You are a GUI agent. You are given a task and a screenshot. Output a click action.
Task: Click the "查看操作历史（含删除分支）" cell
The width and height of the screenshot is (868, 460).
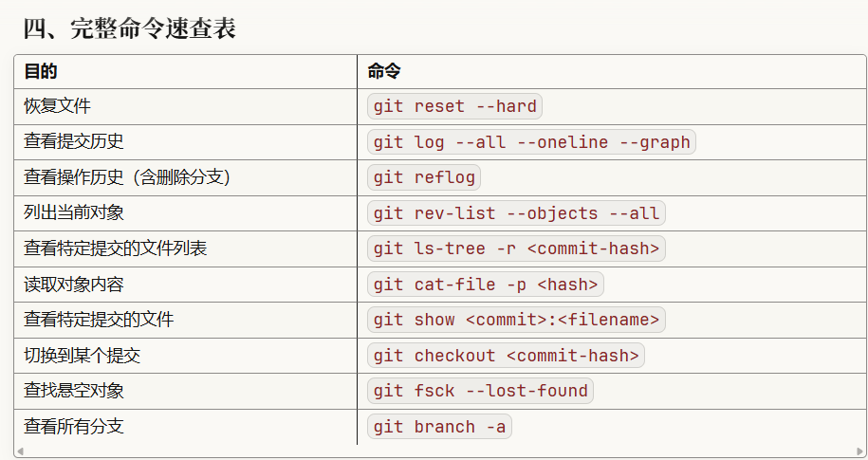(x=128, y=177)
